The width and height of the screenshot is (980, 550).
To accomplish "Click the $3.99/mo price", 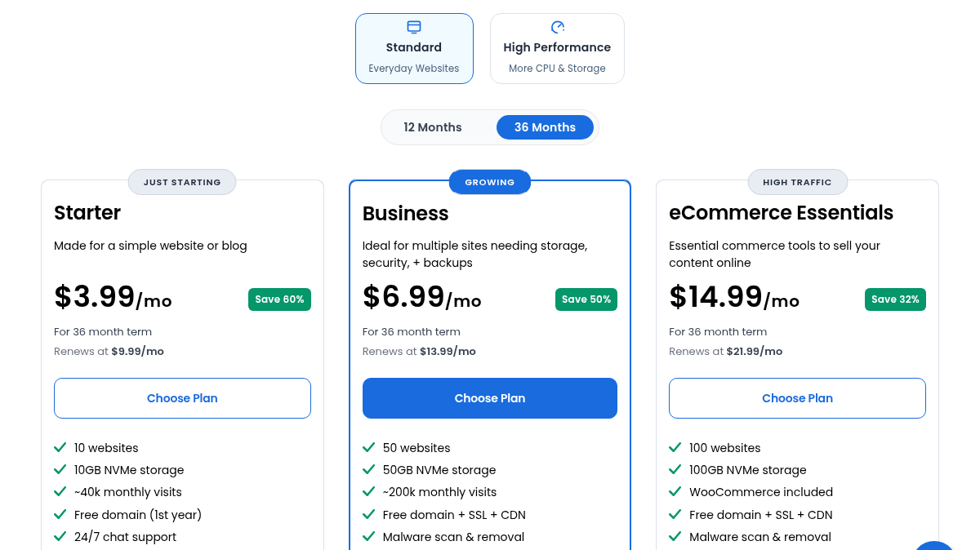I will 113,297.
